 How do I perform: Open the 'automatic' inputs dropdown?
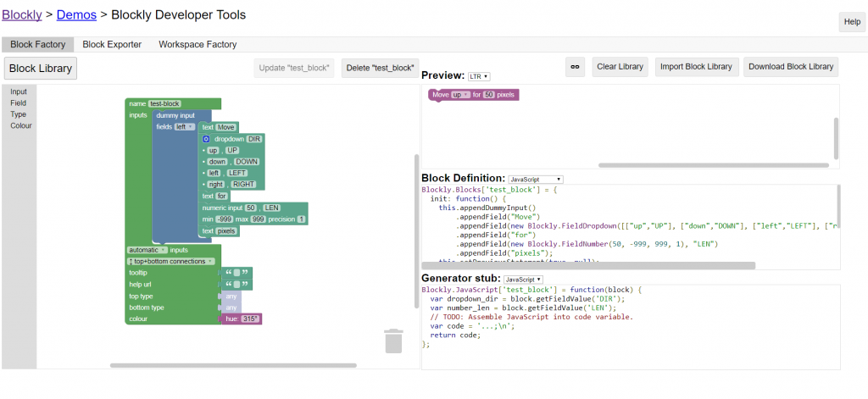click(x=147, y=250)
